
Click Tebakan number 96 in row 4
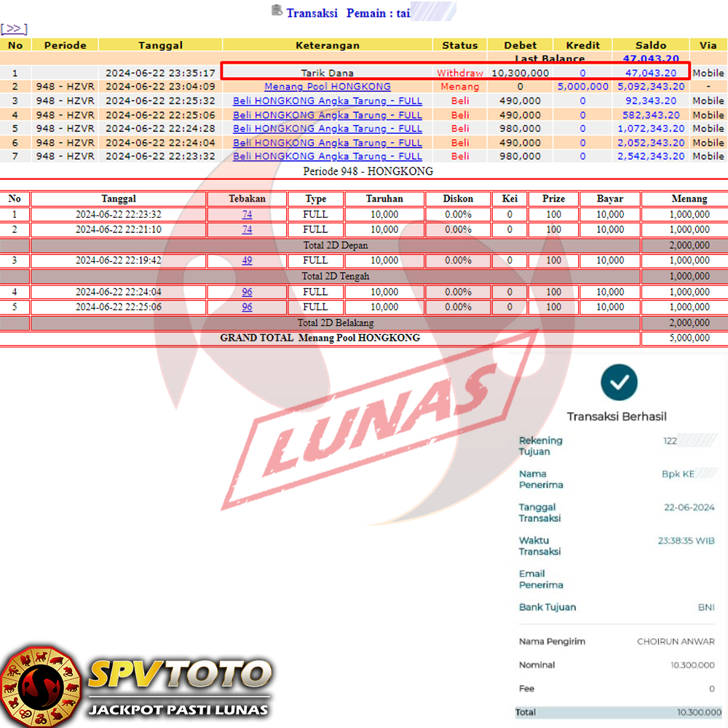[x=247, y=292]
